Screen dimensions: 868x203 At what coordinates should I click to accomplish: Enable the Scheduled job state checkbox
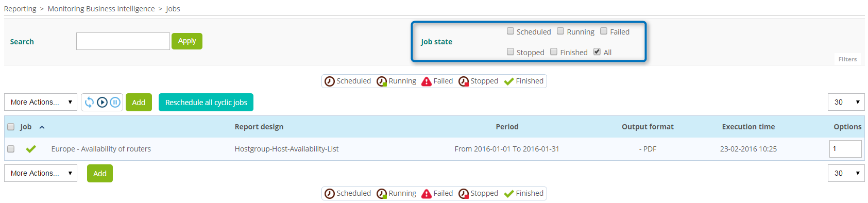coord(510,31)
